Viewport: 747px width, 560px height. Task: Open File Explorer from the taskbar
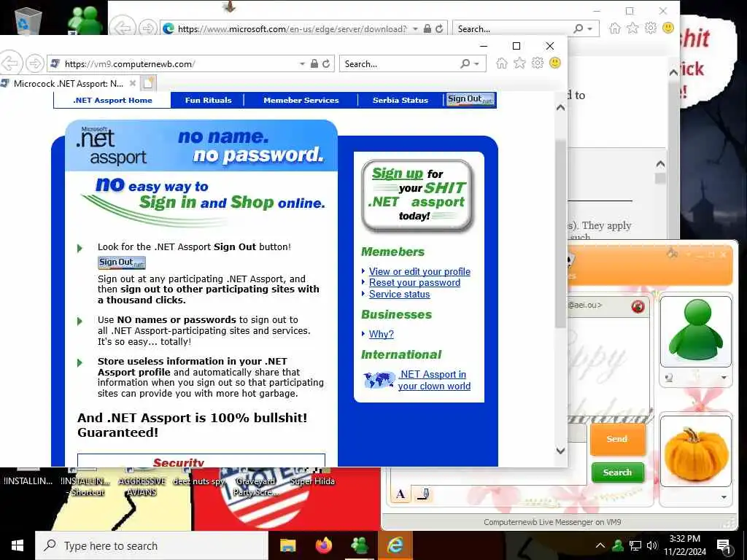pos(287,545)
